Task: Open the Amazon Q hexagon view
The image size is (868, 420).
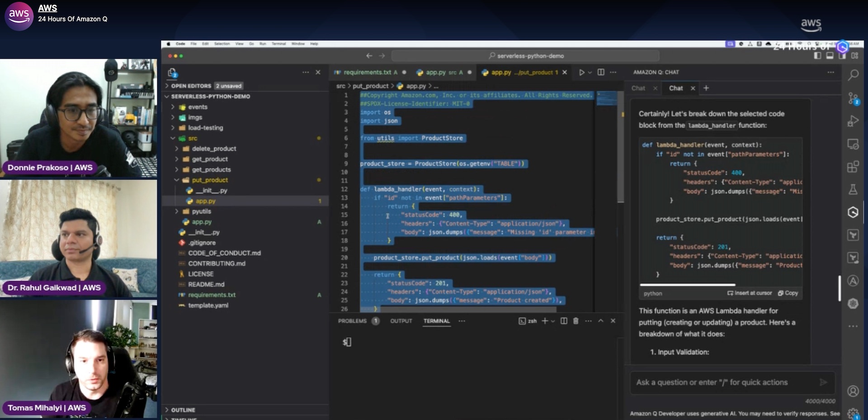Action: pyautogui.click(x=853, y=212)
